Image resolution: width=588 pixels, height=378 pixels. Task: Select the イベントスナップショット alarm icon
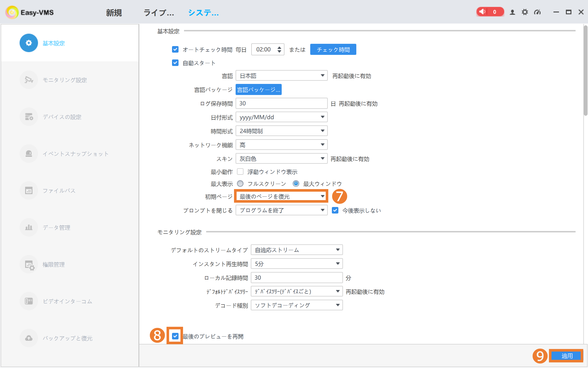coord(29,154)
